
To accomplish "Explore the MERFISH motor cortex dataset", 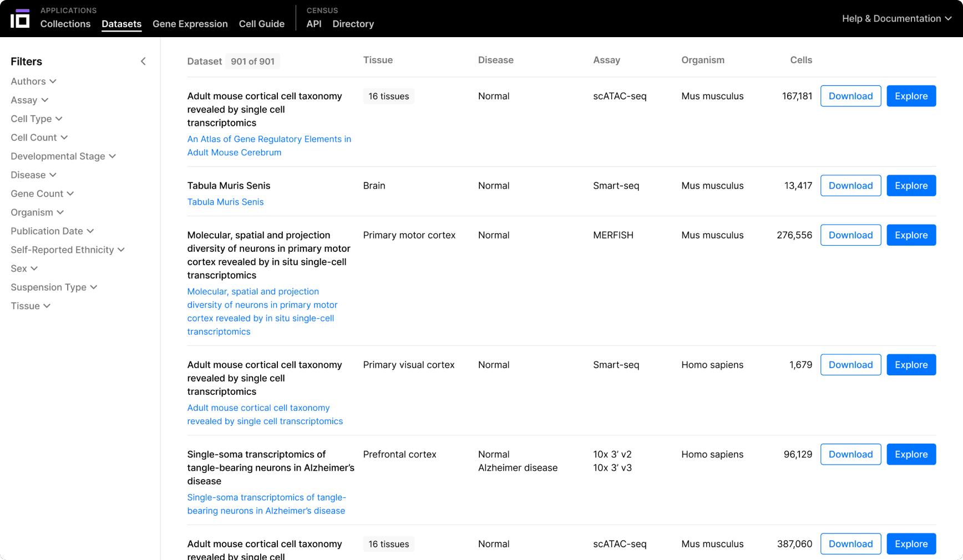I will [911, 235].
